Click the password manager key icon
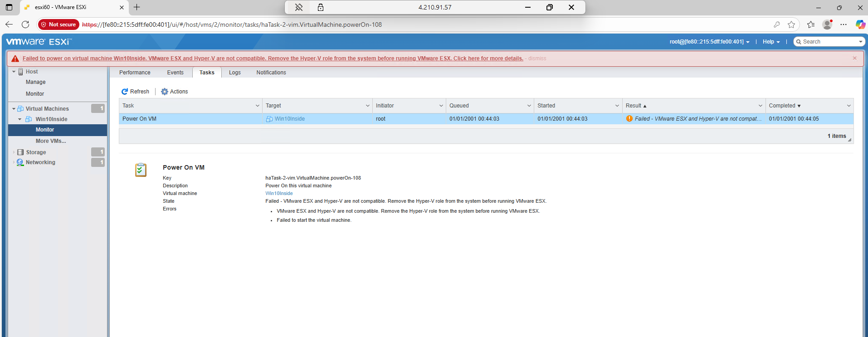 (777, 24)
